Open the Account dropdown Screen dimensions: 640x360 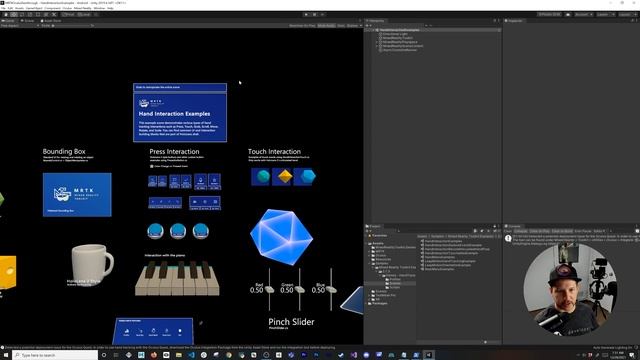coord(583,15)
